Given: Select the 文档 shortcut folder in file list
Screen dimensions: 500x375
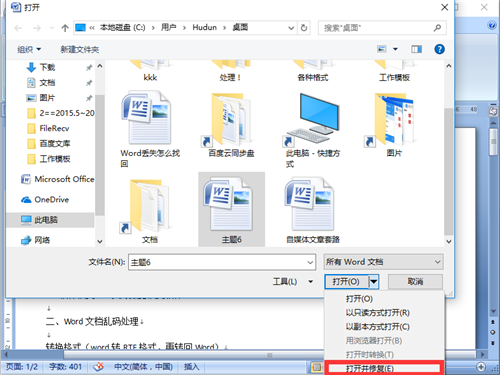Looking at the screenshot, I should 150,211.
